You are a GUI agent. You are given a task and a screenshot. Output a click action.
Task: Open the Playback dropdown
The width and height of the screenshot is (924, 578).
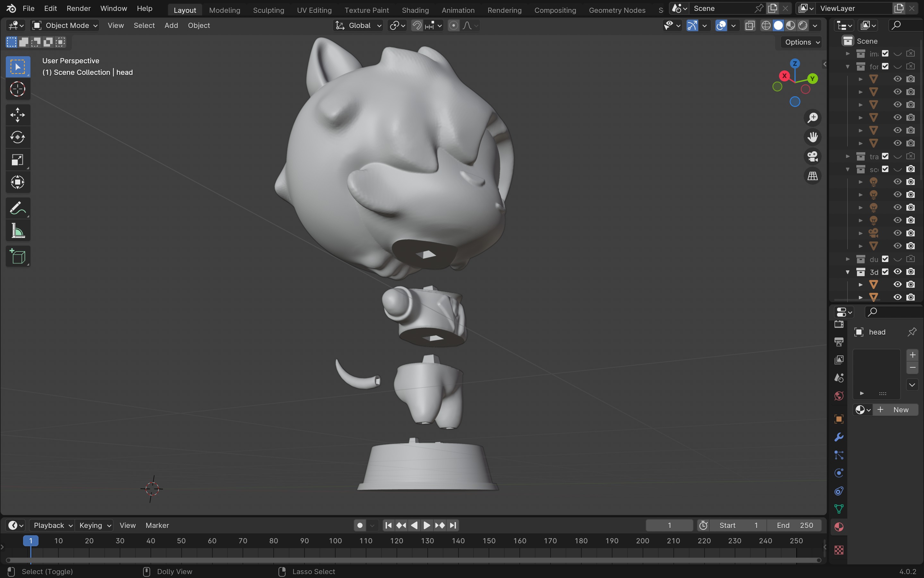[52, 525]
